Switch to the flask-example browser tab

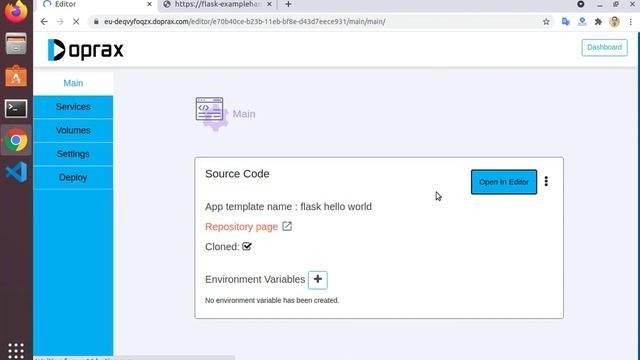click(218, 4)
